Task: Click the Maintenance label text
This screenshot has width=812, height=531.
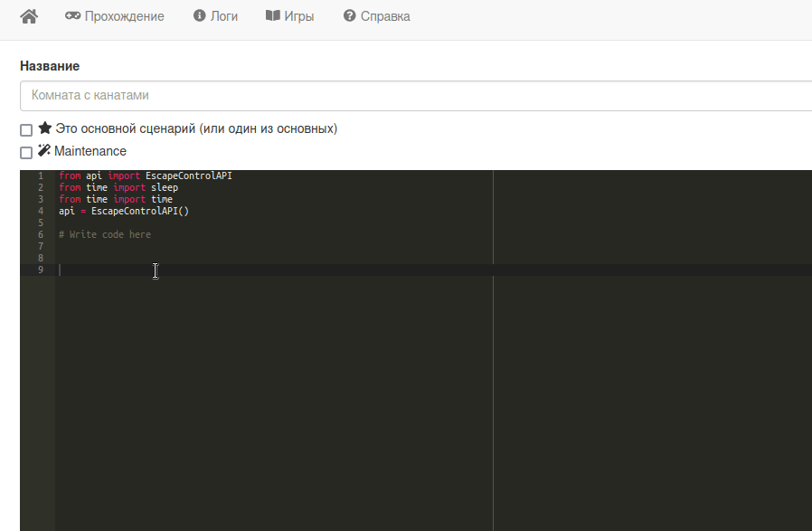Action: [90, 151]
